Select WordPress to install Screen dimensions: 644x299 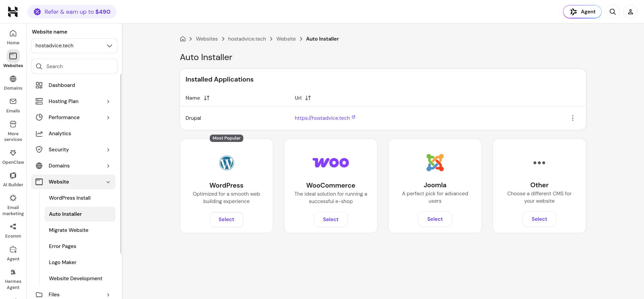(227, 219)
